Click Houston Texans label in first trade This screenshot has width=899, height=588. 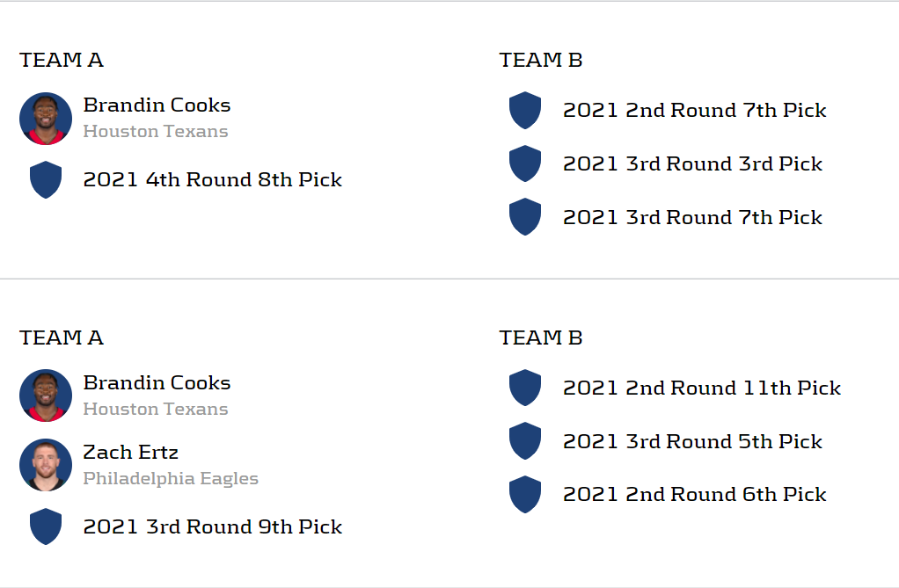pyautogui.click(x=156, y=132)
